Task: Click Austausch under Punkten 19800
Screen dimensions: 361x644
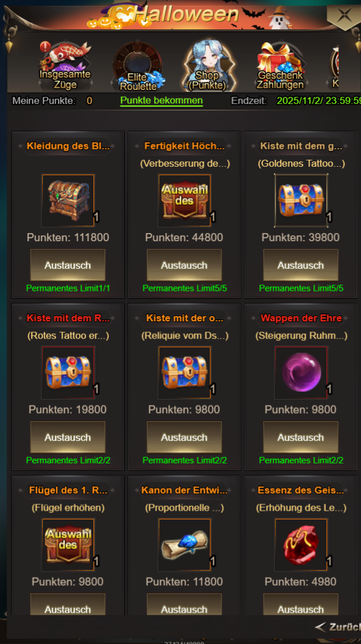Action: coord(68,437)
